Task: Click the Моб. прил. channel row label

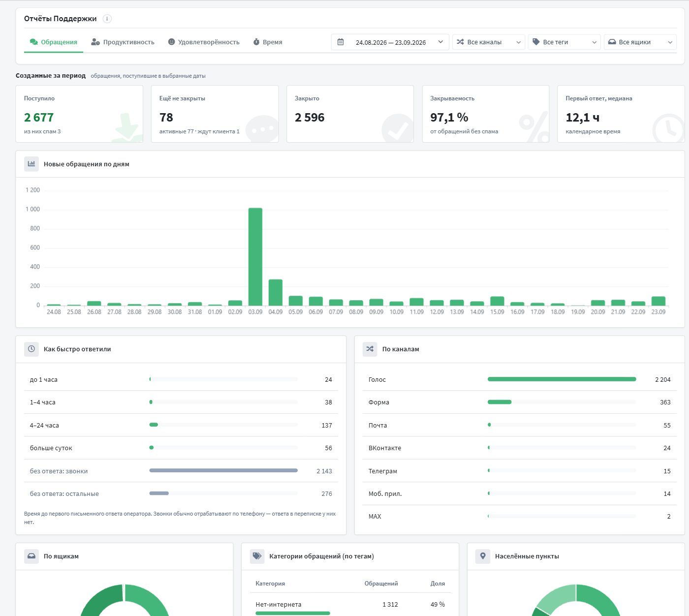Action: tap(385, 494)
